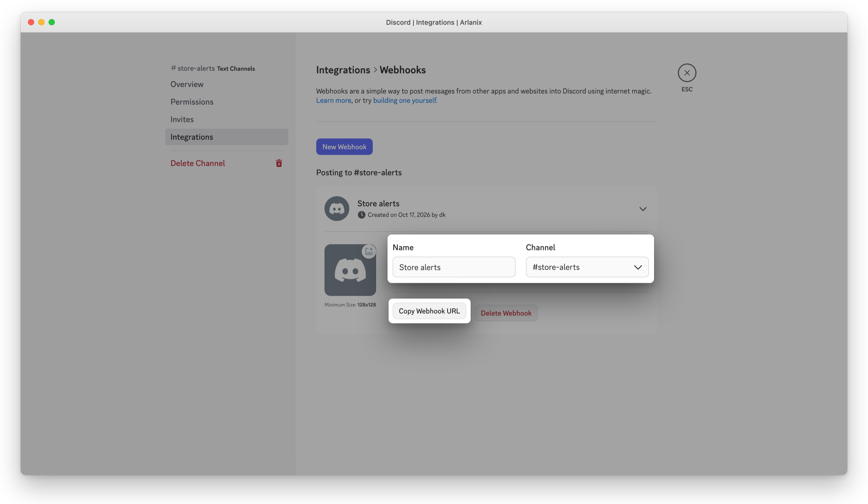This screenshot has width=868, height=504.
Task: Click the Integrations breadcrumb
Action: pyautogui.click(x=343, y=70)
